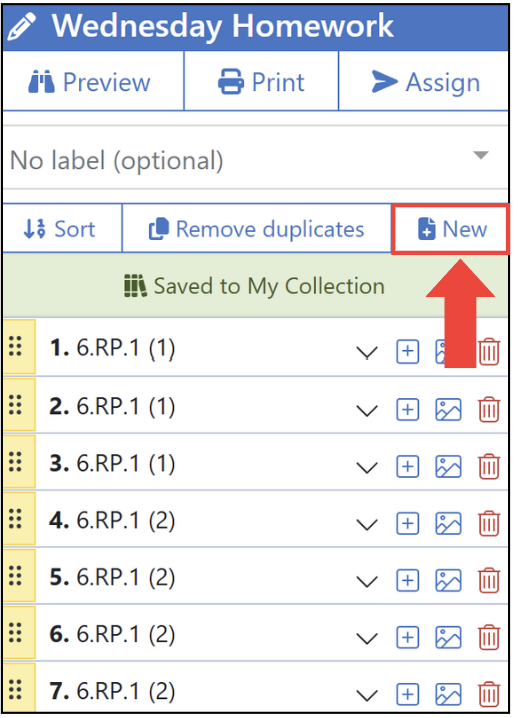
Task: Click Remove duplicates
Action: click(256, 228)
